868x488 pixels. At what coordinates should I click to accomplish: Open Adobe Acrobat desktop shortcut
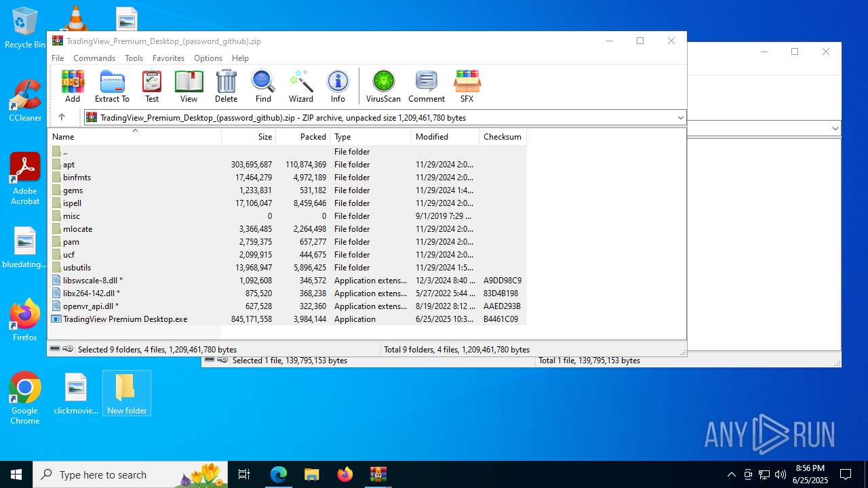(25, 179)
